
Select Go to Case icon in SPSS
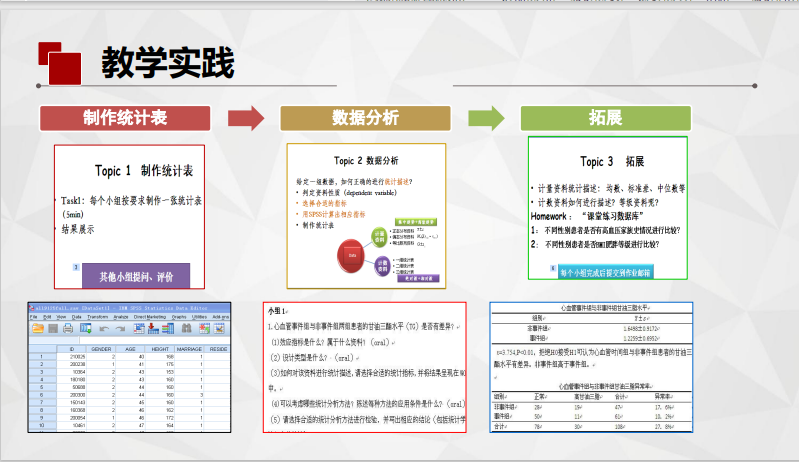[x=139, y=329]
